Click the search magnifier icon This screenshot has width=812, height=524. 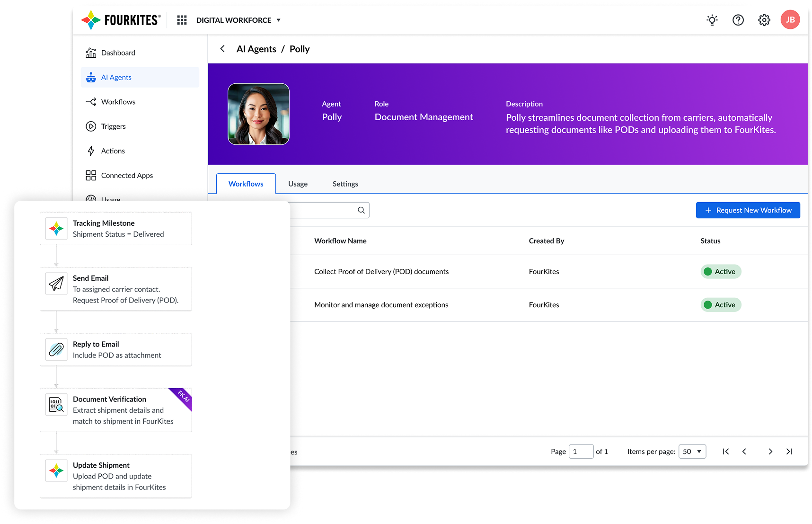pos(361,210)
